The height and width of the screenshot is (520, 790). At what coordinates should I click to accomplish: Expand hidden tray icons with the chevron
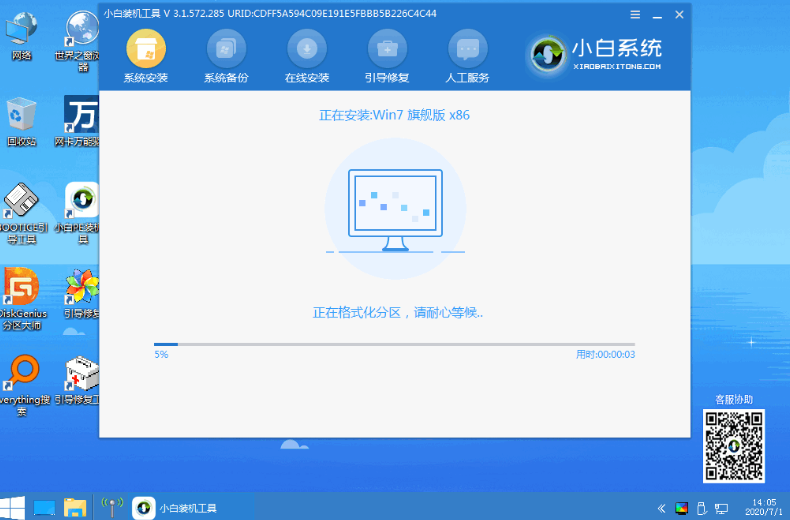pos(662,508)
